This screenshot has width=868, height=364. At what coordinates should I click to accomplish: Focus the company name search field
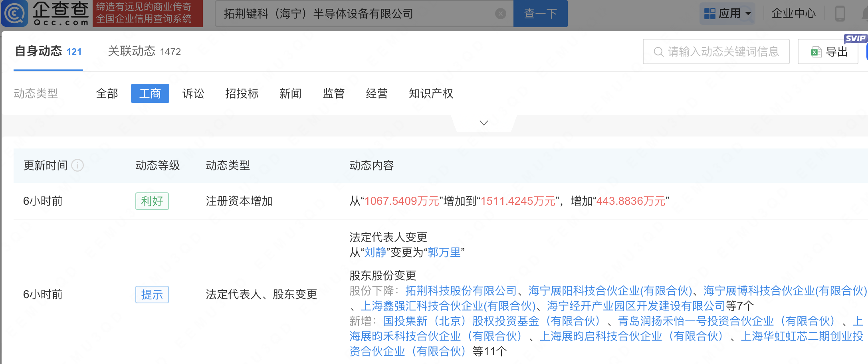coord(355,14)
